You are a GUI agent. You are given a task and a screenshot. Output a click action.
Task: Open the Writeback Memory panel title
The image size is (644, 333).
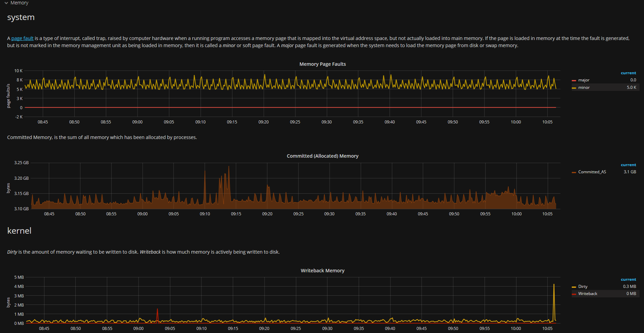[323, 271]
